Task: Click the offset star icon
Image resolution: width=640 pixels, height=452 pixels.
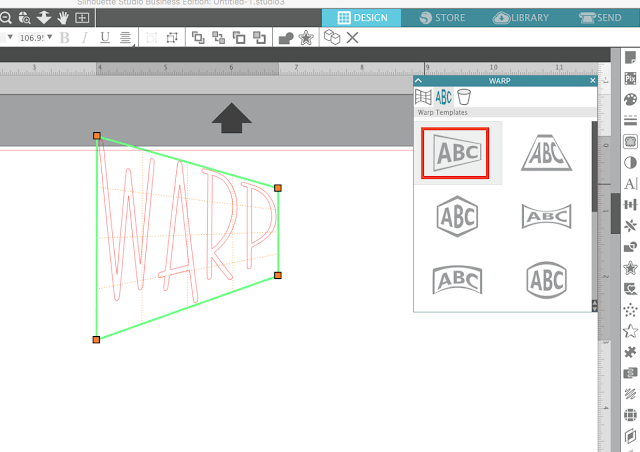Action: (x=306, y=38)
